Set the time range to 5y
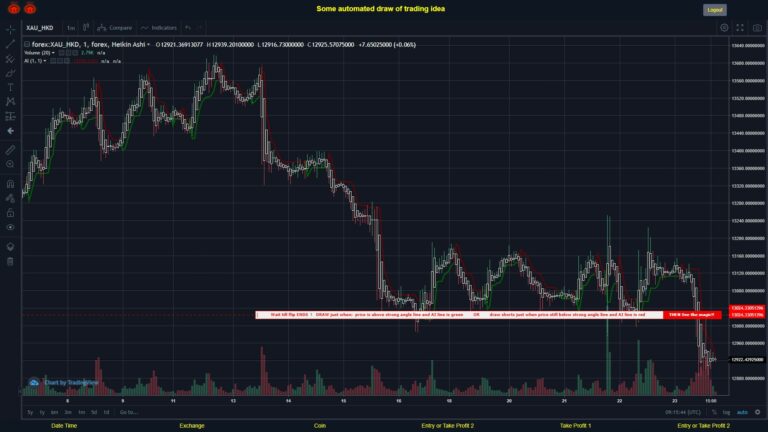This screenshot has width=768, height=432. [30, 412]
